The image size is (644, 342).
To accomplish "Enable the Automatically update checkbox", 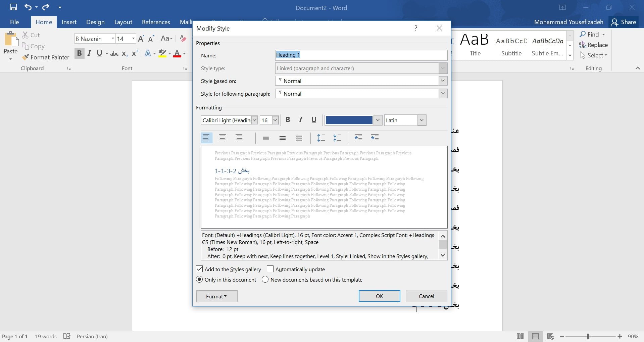I will 270,269.
